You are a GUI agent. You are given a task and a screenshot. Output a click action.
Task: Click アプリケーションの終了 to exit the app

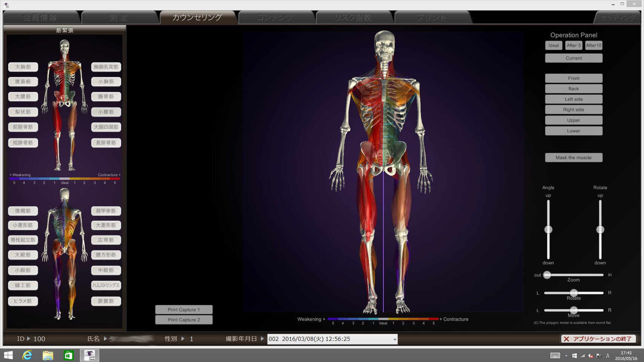(x=598, y=339)
